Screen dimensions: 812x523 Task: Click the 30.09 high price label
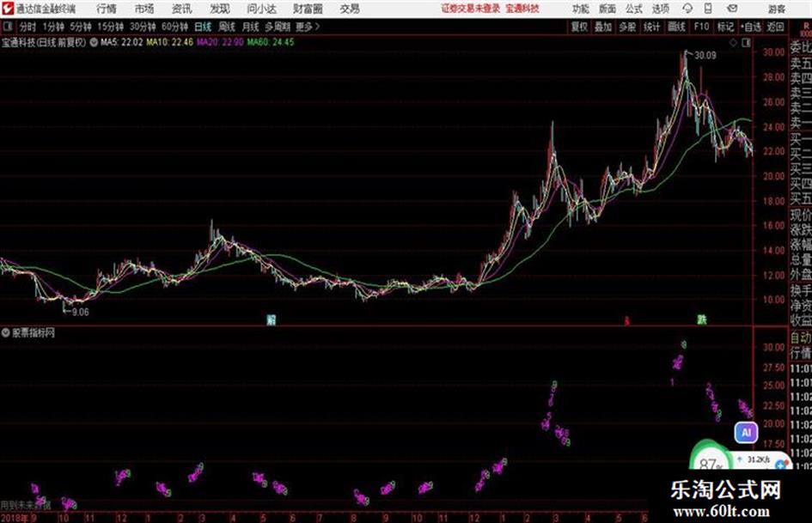click(705, 56)
